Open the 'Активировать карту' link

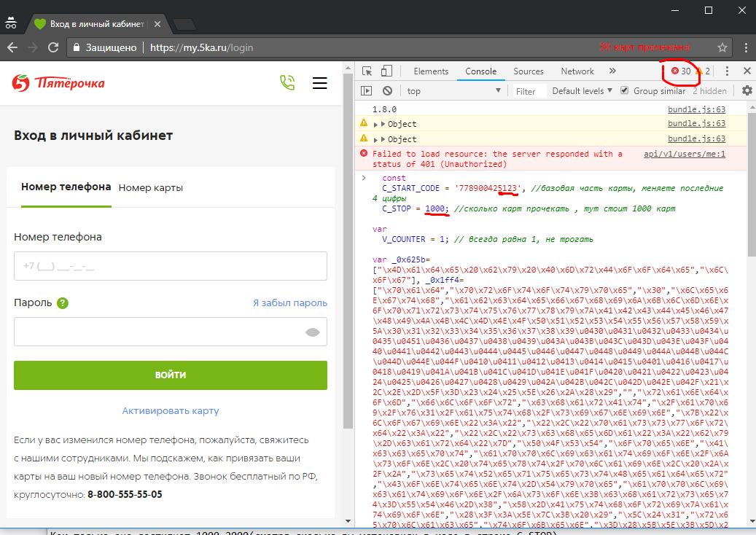[x=171, y=411]
